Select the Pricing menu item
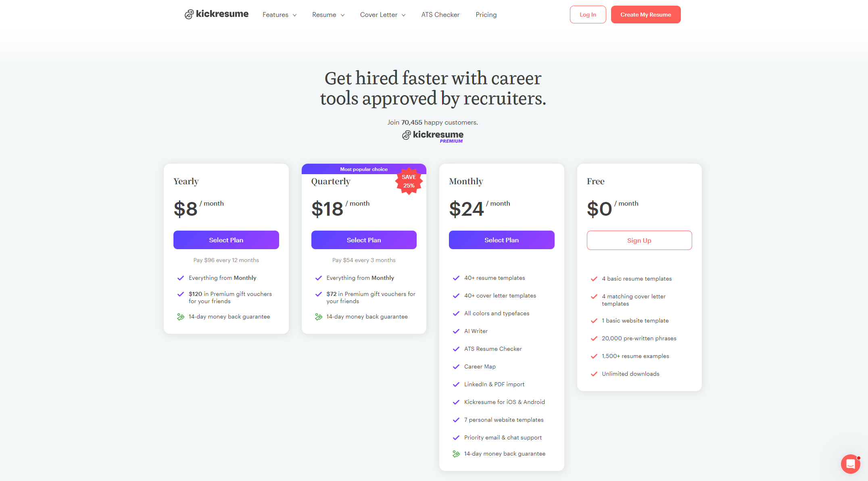The width and height of the screenshot is (868, 481). tap(486, 15)
